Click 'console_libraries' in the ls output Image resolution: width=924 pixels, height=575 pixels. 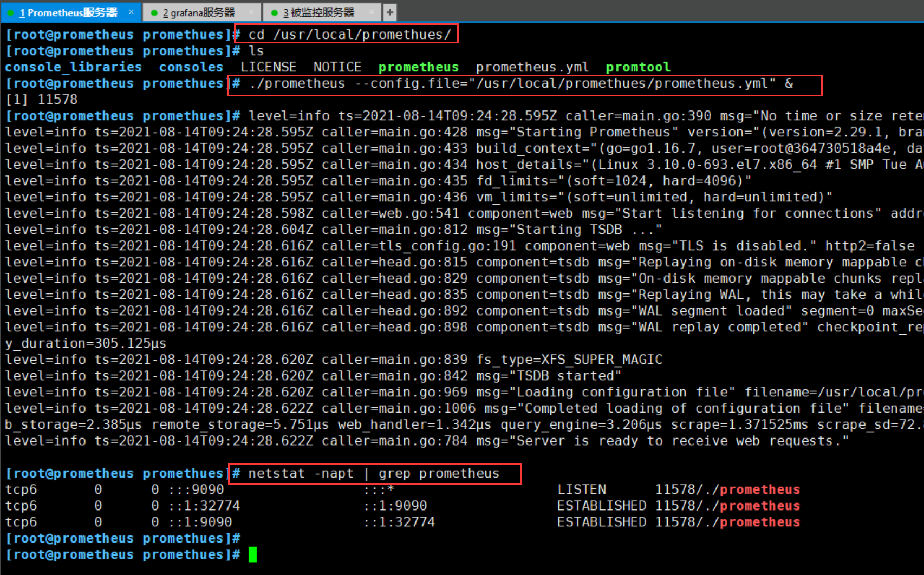point(73,67)
